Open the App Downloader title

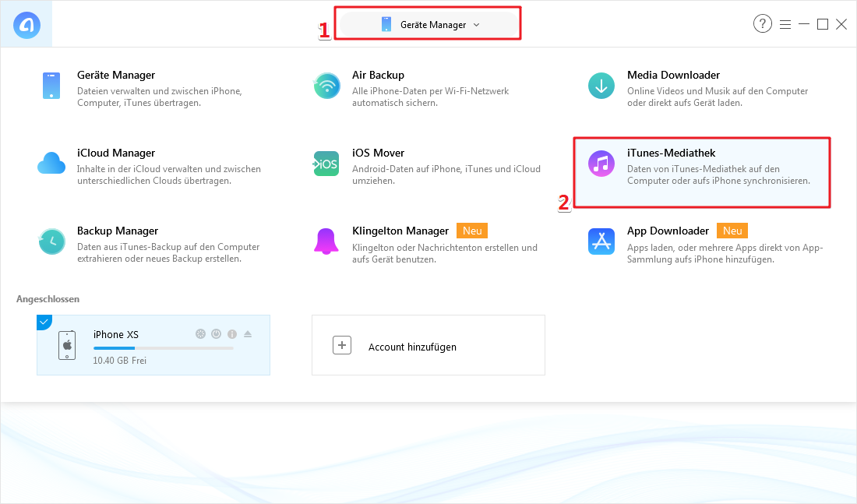coord(668,231)
